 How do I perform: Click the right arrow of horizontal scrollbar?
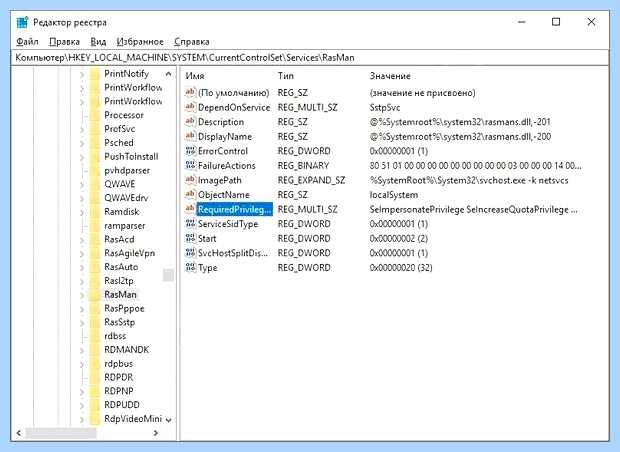pos(156,433)
